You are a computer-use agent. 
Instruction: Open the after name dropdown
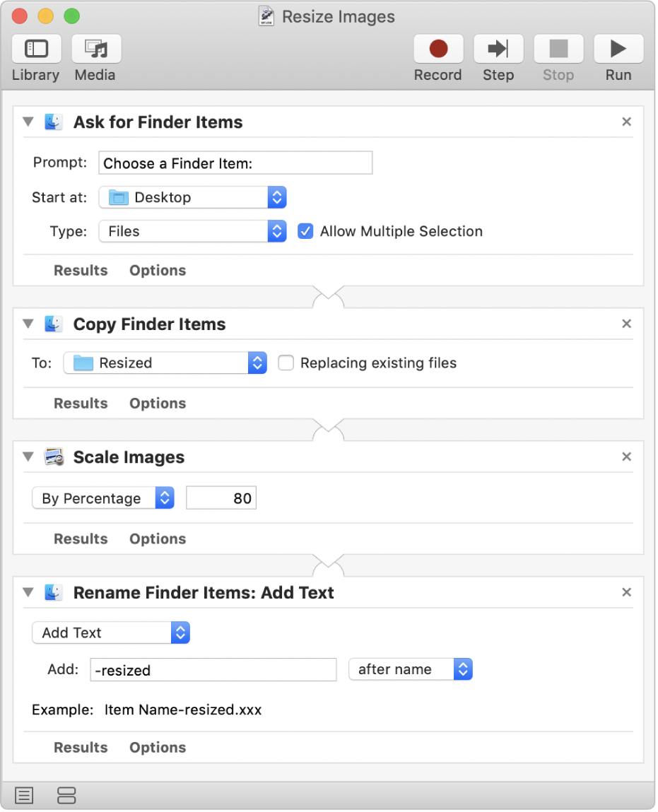(x=463, y=669)
